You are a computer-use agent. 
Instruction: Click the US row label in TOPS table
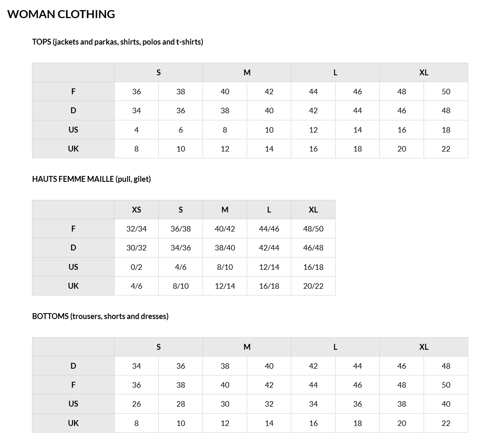[x=73, y=130]
